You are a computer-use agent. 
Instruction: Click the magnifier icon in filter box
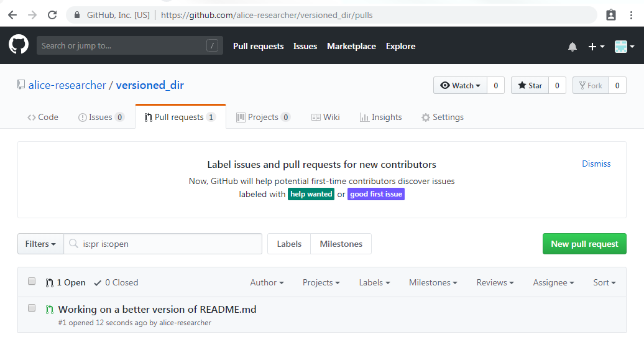click(73, 244)
